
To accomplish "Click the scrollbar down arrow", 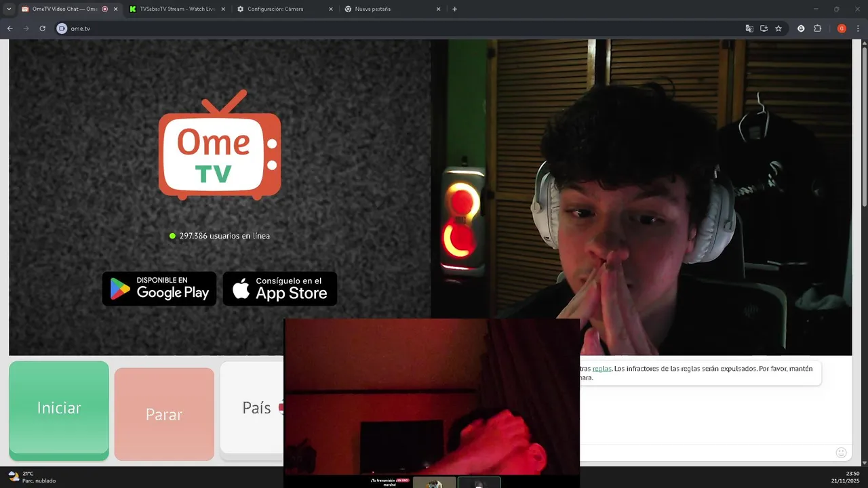I will [864, 462].
